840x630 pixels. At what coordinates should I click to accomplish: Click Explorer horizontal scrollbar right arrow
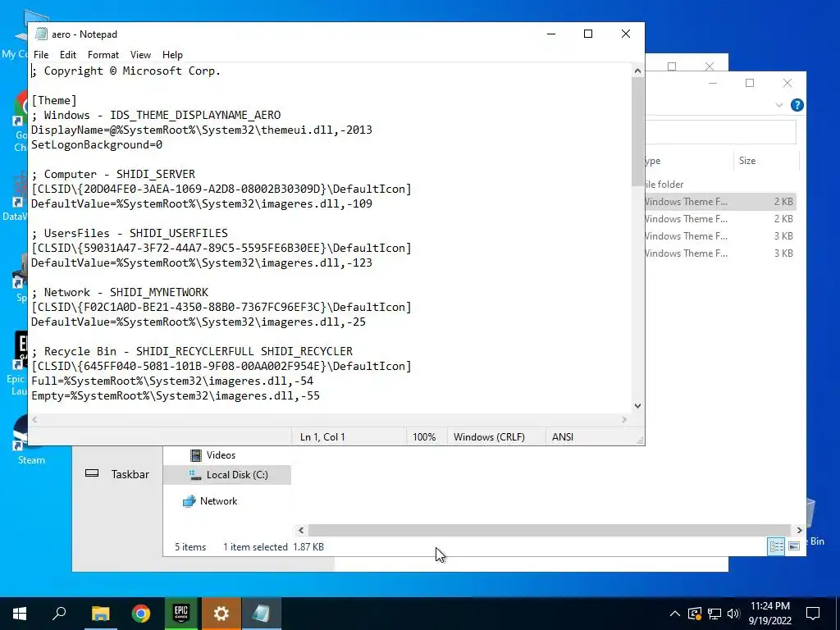(799, 530)
